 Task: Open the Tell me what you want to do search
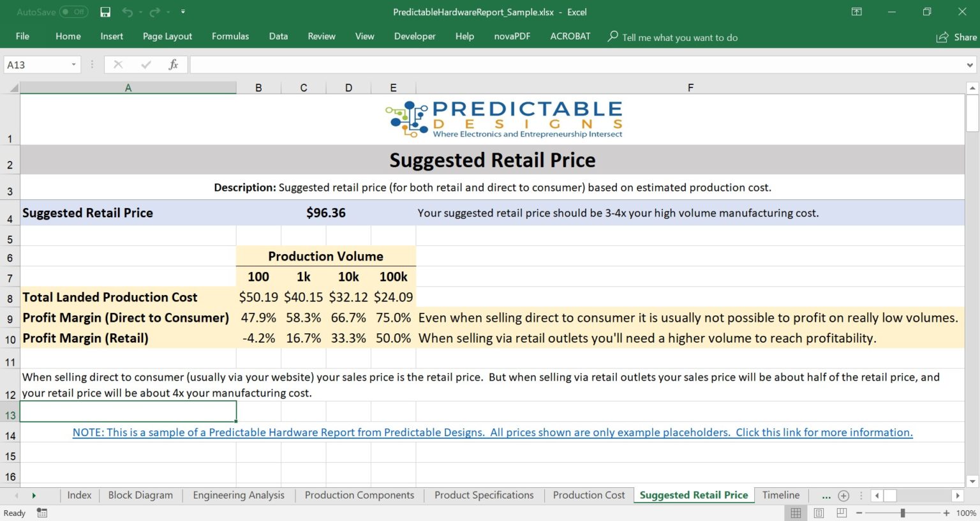[x=672, y=37]
